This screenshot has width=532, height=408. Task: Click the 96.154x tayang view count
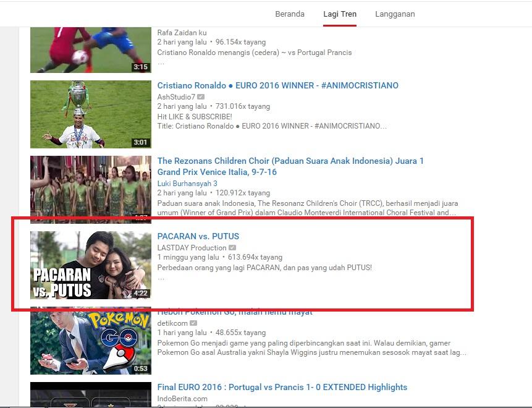tap(240, 42)
